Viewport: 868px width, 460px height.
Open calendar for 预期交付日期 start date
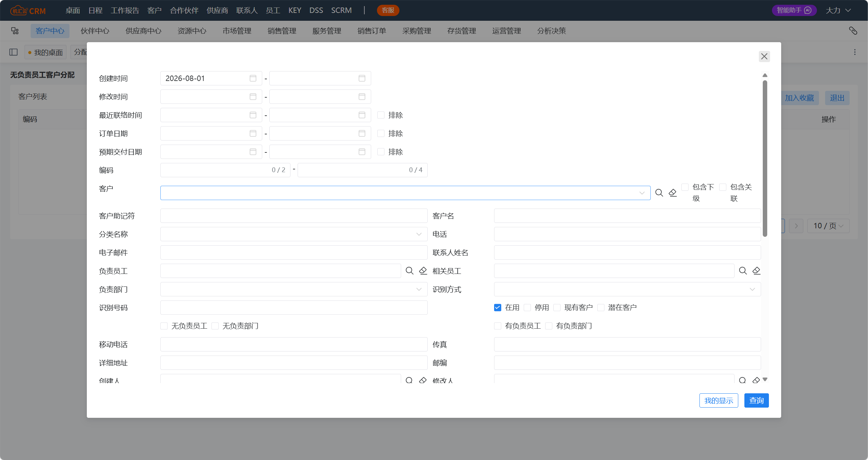point(253,152)
